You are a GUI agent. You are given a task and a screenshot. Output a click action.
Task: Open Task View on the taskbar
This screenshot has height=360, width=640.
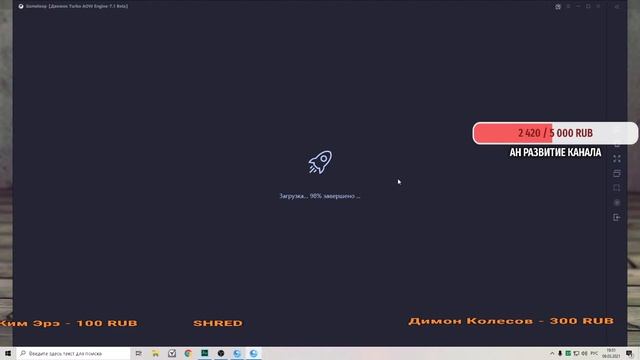(x=139, y=353)
